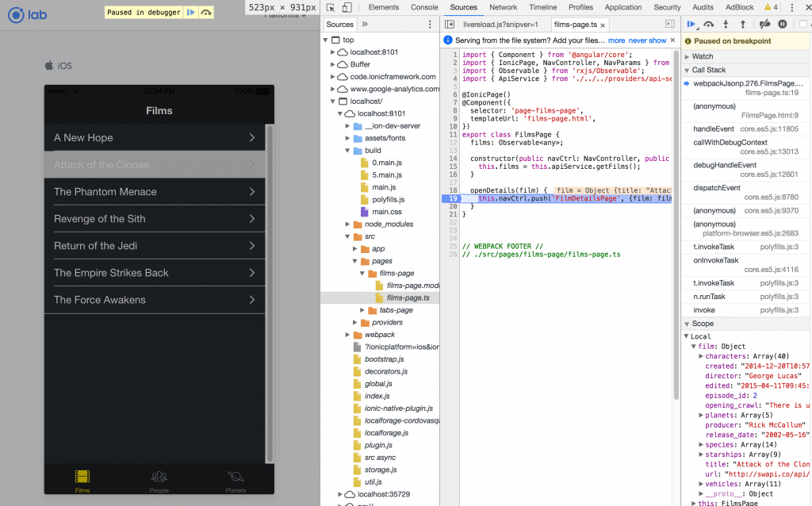Toggle the device toolbar icon

(x=347, y=7)
